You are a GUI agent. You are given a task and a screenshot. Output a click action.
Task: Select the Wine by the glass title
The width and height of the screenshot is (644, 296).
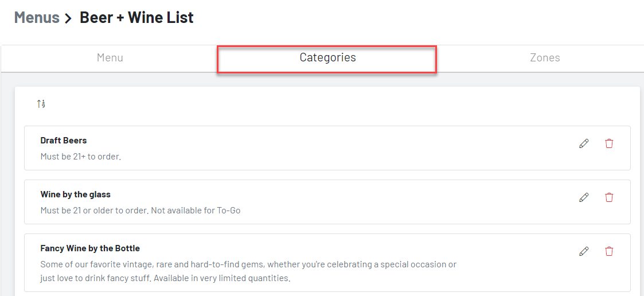pyautogui.click(x=76, y=194)
